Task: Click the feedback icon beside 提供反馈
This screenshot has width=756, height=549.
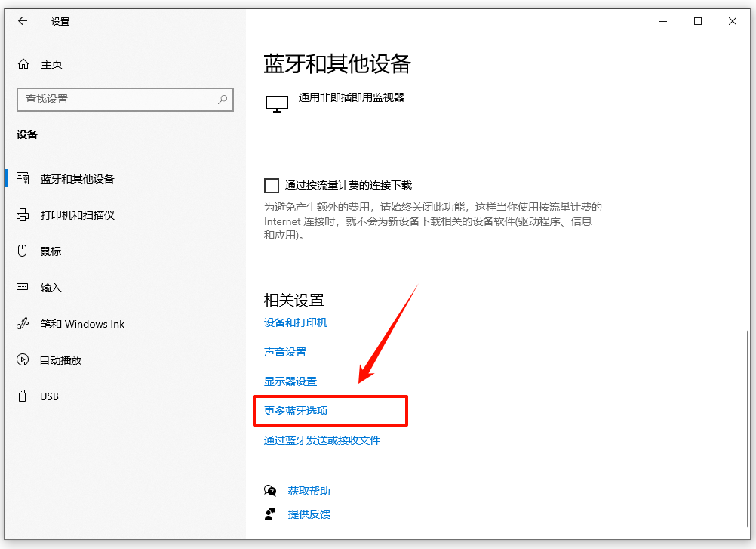Action: [271, 514]
